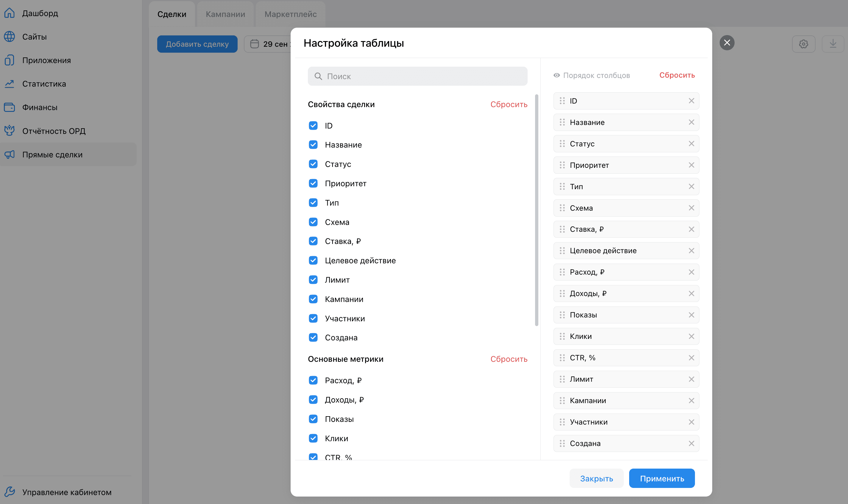This screenshot has width=848, height=504.
Task: Click the table settings gear icon
Action: point(803,44)
